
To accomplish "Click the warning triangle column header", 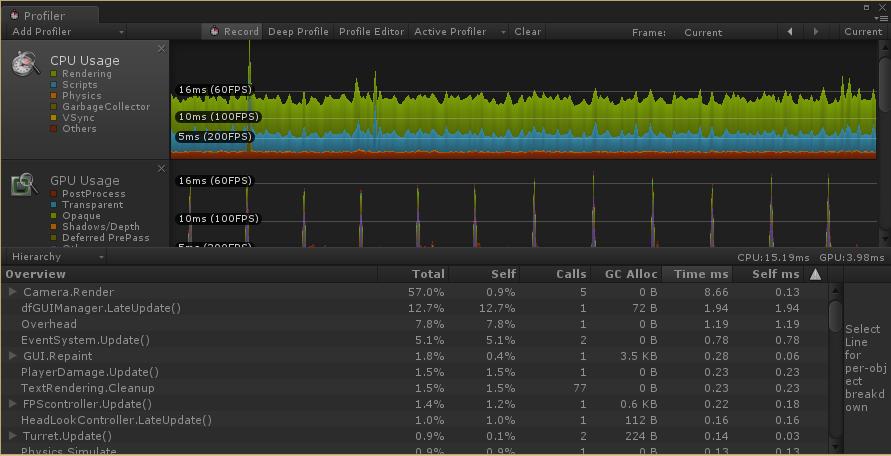I will tap(815, 275).
